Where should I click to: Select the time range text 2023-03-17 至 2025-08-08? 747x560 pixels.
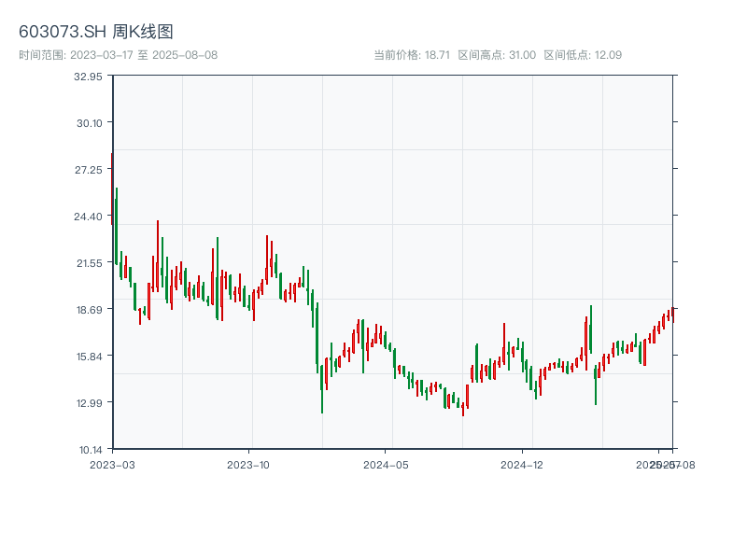pos(144,55)
